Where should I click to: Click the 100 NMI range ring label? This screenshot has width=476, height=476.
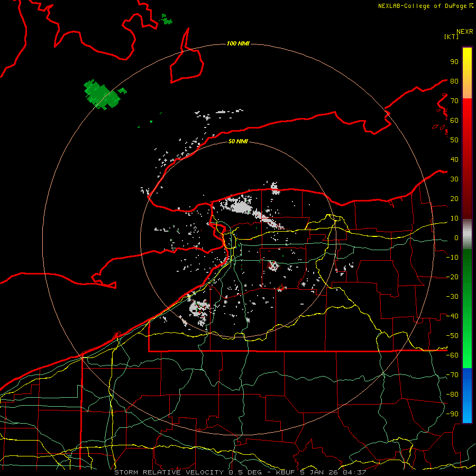tap(238, 44)
